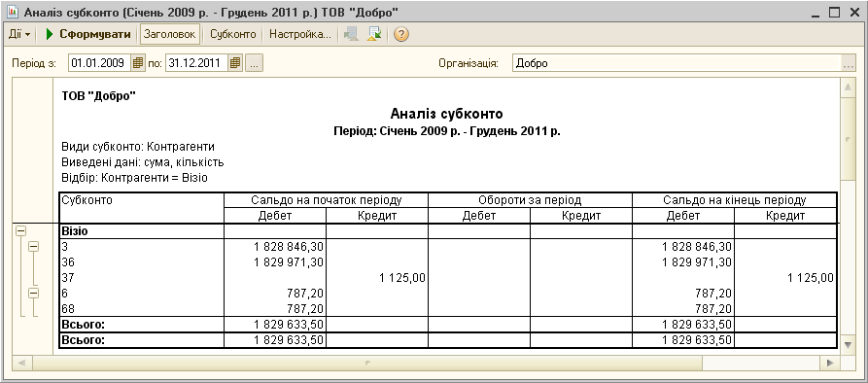
Task: Edit the period end date 31.12.2011
Action: [x=197, y=63]
